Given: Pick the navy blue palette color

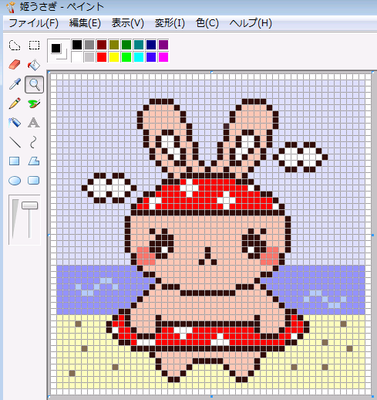Looking at the screenshot, I should point(151,44).
